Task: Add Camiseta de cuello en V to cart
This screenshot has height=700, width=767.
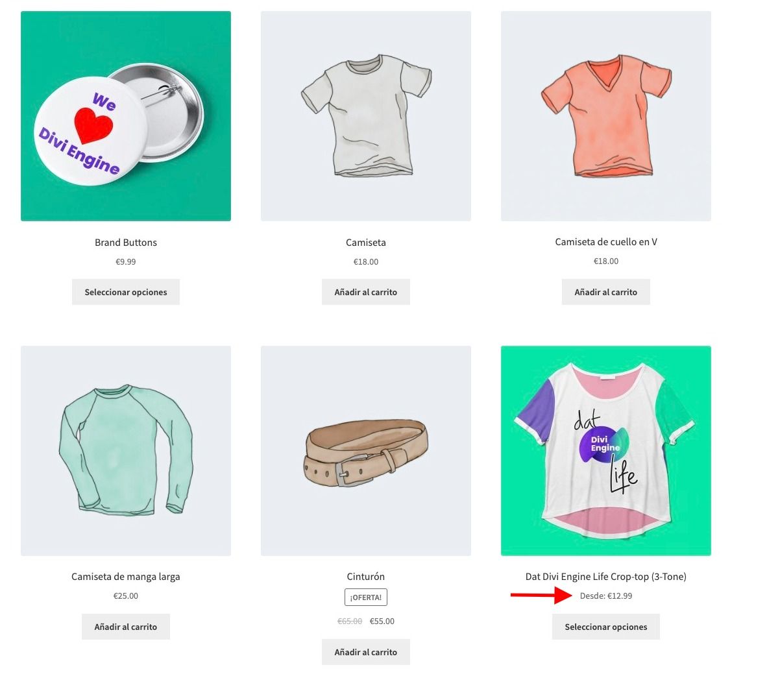Action: click(606, 292)
